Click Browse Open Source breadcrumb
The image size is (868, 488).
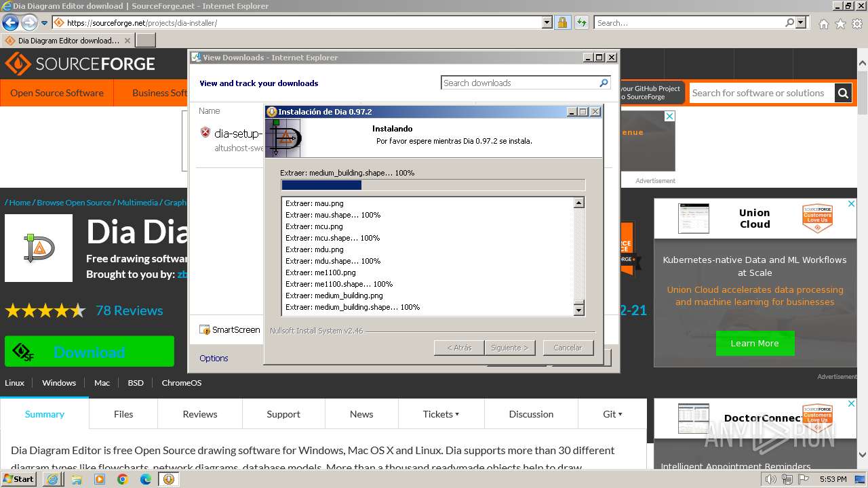(x=74, y=203)
